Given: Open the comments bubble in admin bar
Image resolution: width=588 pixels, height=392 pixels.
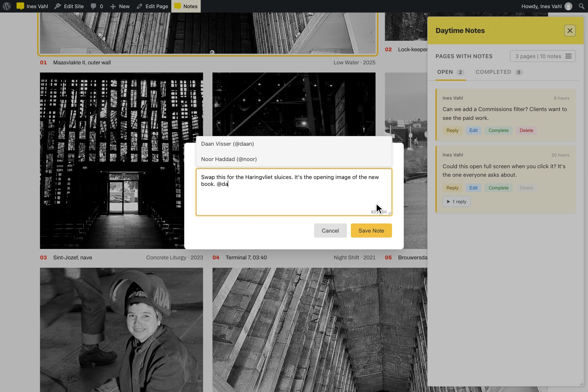Looking at the screenshot, I should [x=97, y=6].
